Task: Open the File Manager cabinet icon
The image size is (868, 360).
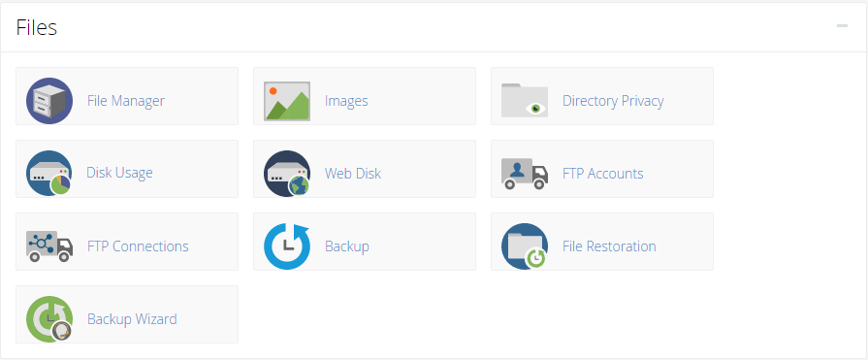Action: (x=49, y=101)
